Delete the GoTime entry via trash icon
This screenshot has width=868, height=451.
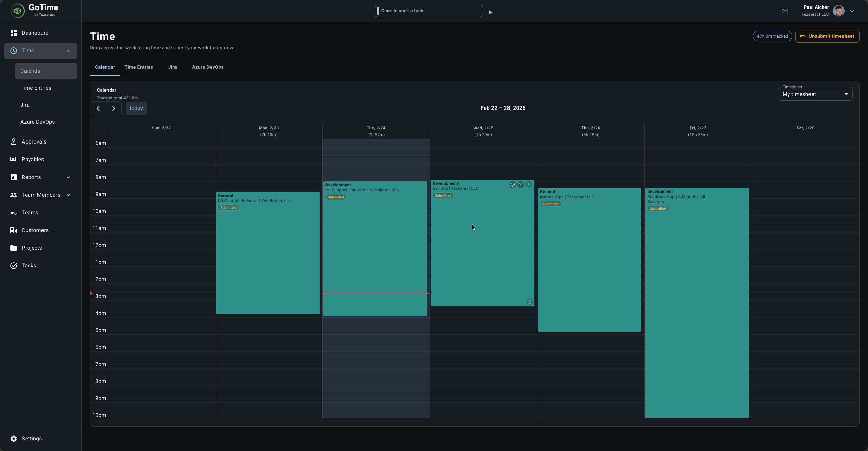pos(530,302)
